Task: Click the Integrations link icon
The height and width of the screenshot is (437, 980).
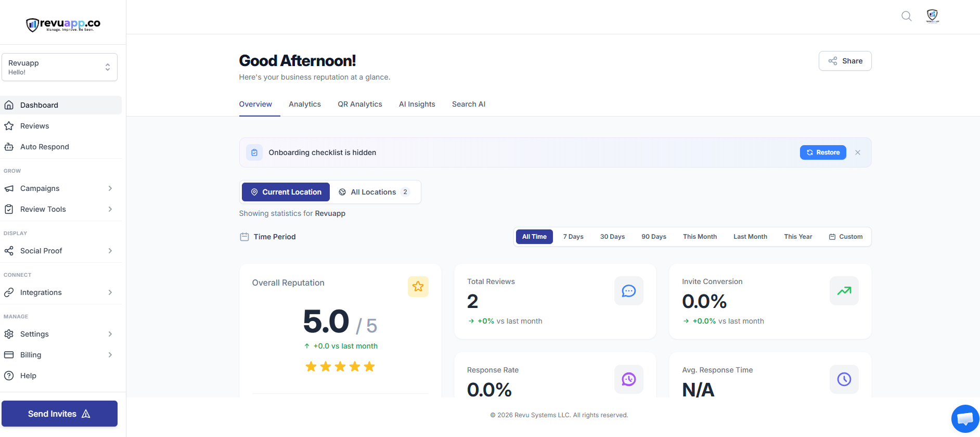Action: point(9,292)
